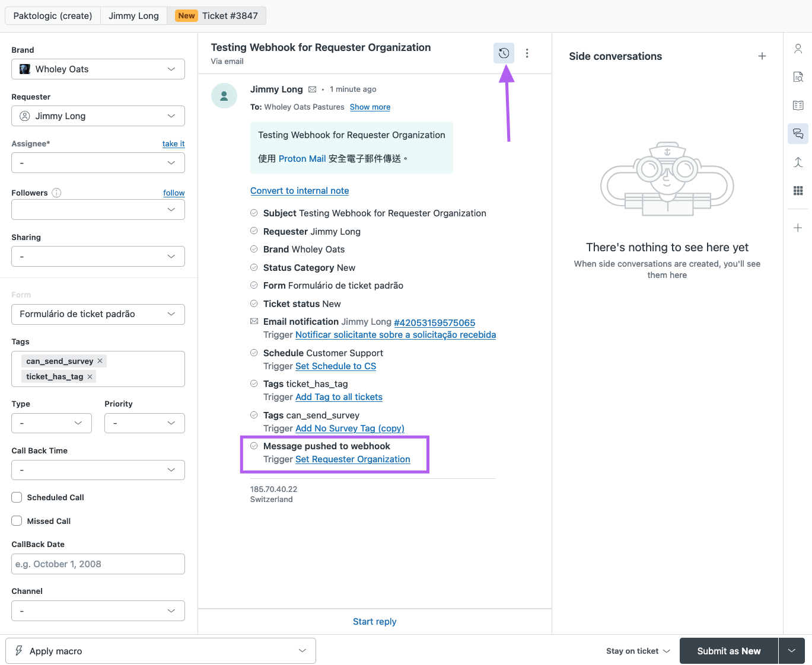812x665 pixels.
Task: Expand the Submit as New dropdown arrow
Action: point(791,650)
